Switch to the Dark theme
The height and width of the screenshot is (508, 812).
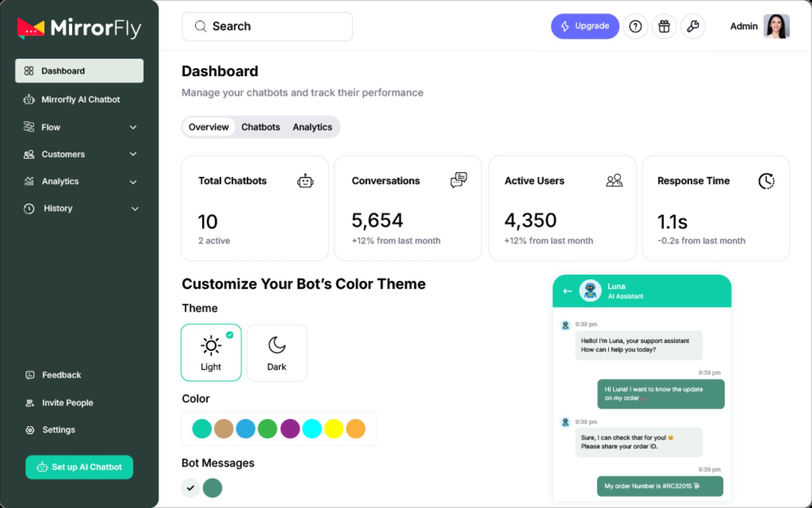(277, 352)
